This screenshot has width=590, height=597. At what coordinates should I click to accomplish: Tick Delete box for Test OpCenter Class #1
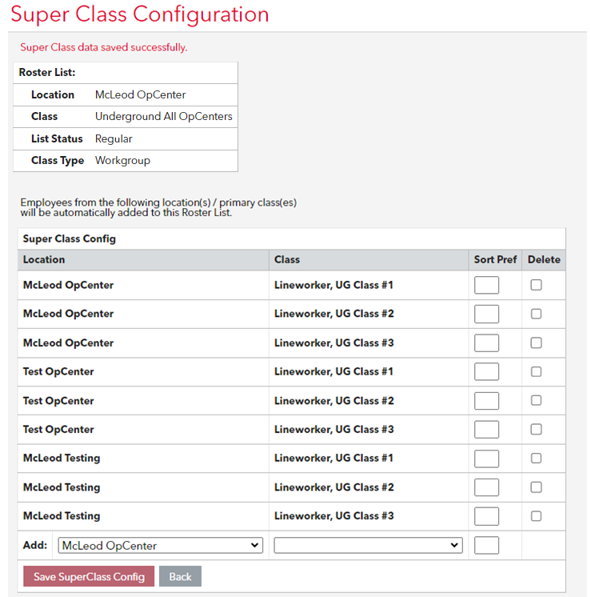[x=536, y=372]
